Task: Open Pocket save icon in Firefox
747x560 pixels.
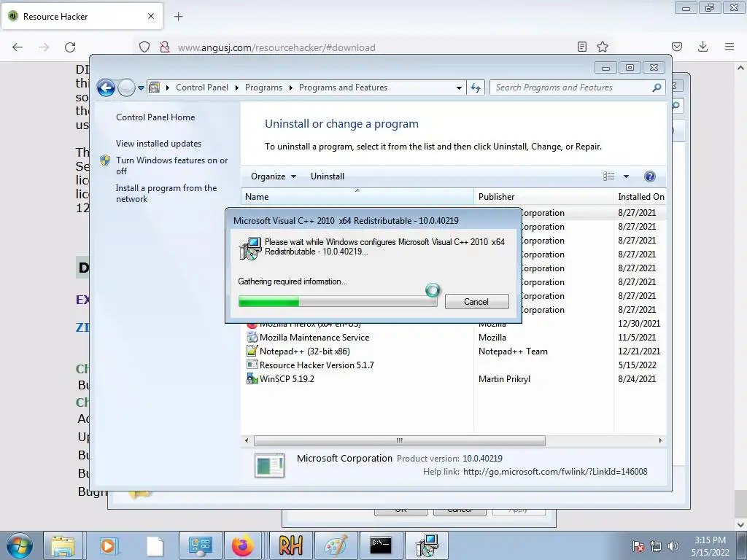Action: tap(677, 47)
